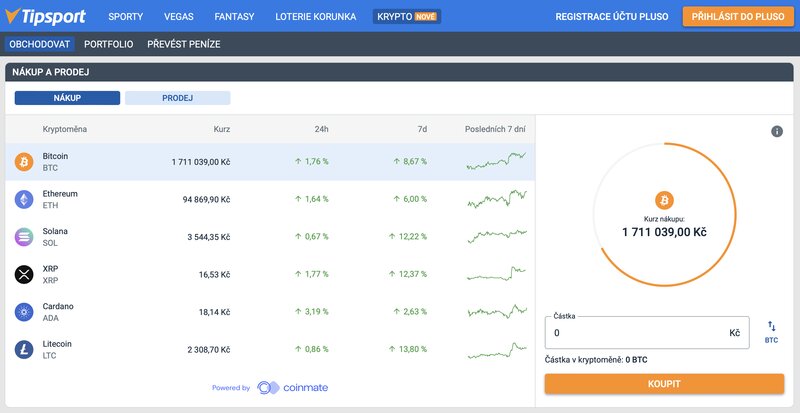Select the Litecoin LTC name

coord(57,350)
